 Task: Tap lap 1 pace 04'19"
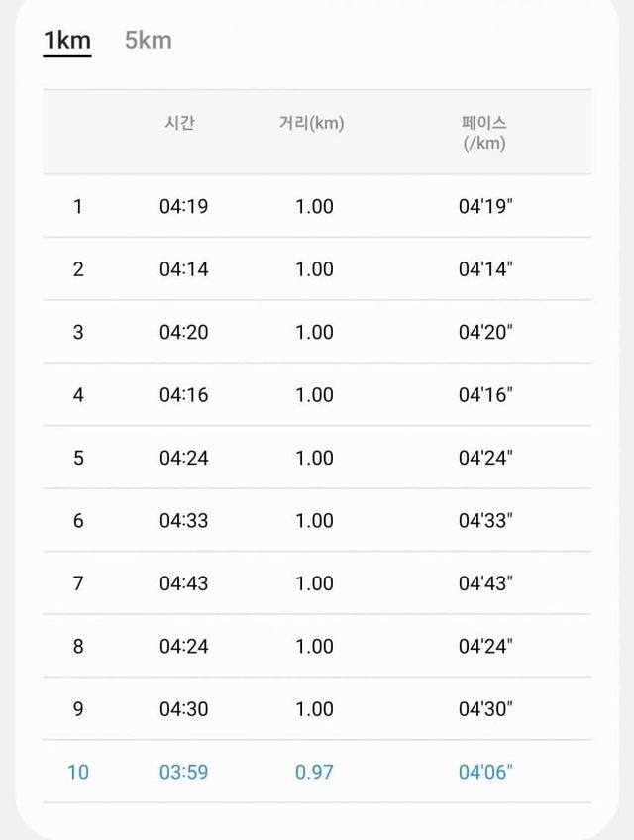point(484,207)
